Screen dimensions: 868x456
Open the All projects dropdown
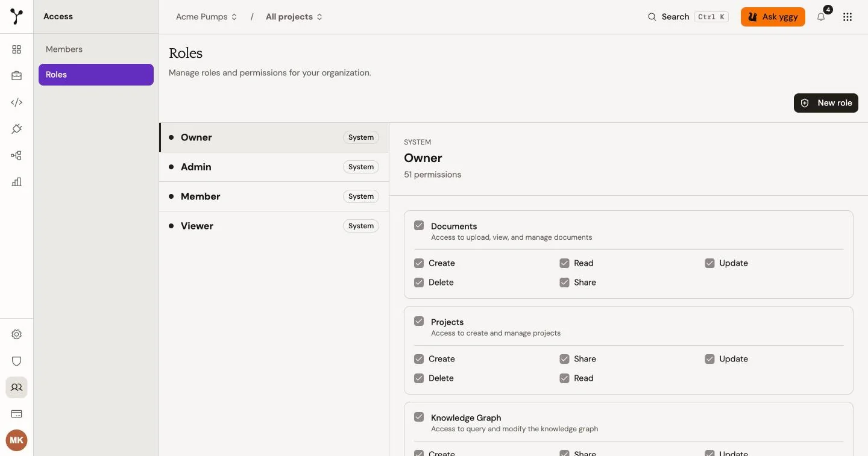[294, 17]
